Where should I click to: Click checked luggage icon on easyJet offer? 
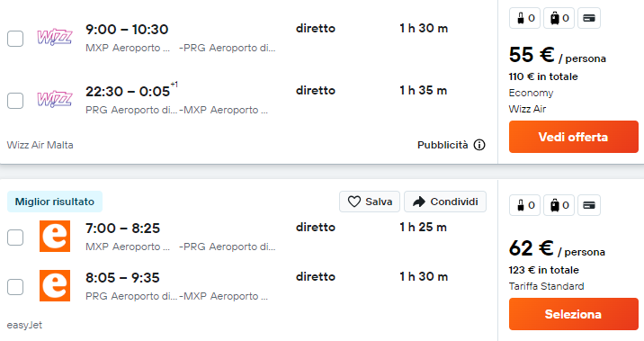point(555,205)
